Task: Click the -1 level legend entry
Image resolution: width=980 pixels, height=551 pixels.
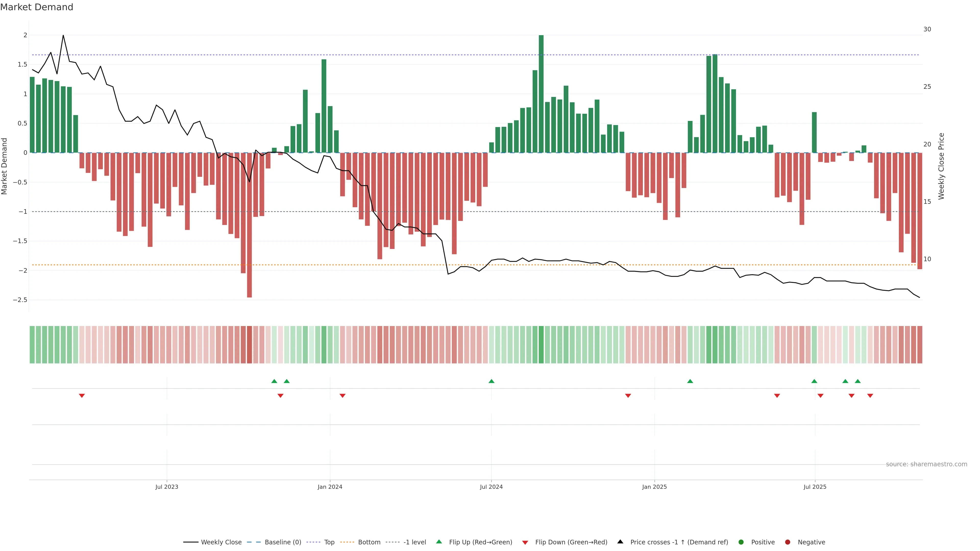Action: tap(414, 542)
